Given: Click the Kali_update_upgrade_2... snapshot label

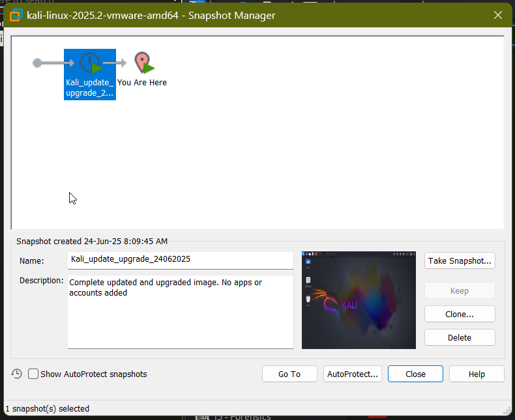Looking at the screenshot, I should [x=90, y=88].
